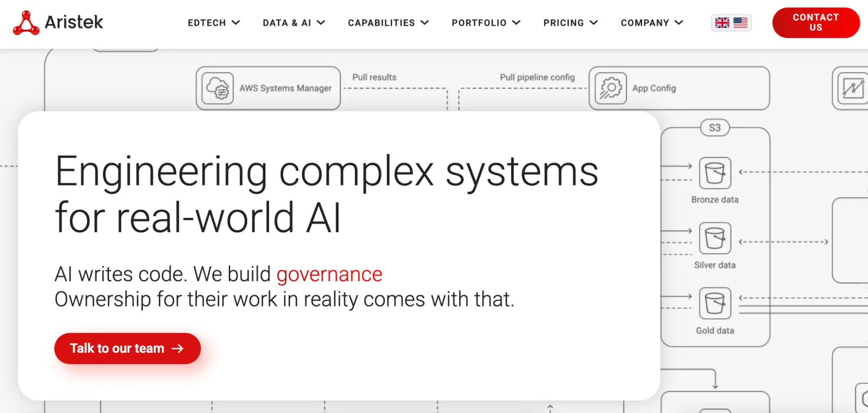Click the Aristek red logo icon
This screenshot has width=868, height=413.
(x=26, y=23)
